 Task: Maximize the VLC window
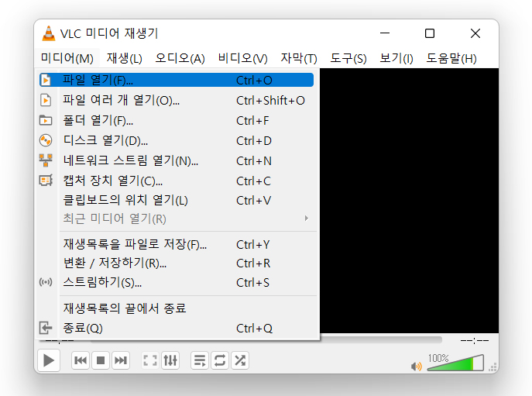pyautogui.click(x=430, y=33)
